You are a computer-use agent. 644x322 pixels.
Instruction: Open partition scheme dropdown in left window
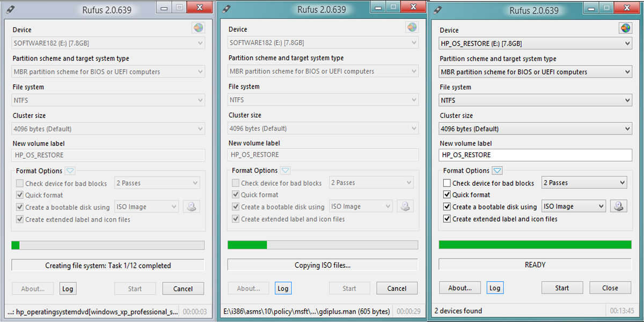(x=108, y=71)
